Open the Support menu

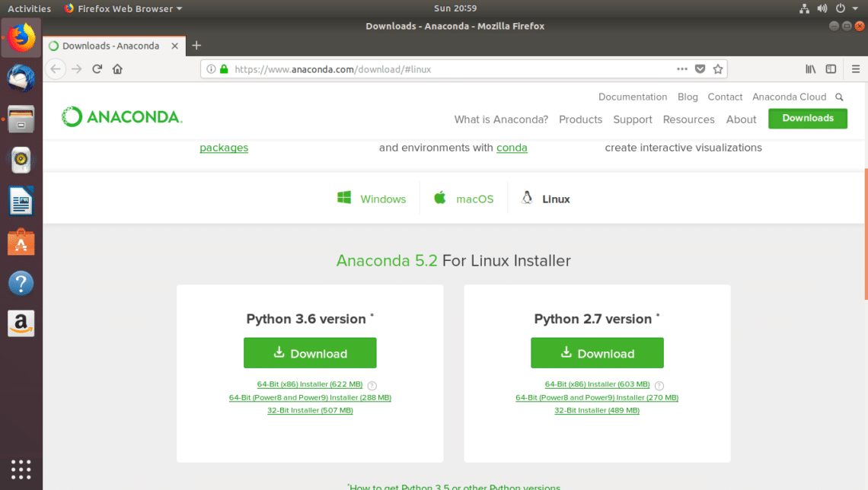tap(632, 119)
